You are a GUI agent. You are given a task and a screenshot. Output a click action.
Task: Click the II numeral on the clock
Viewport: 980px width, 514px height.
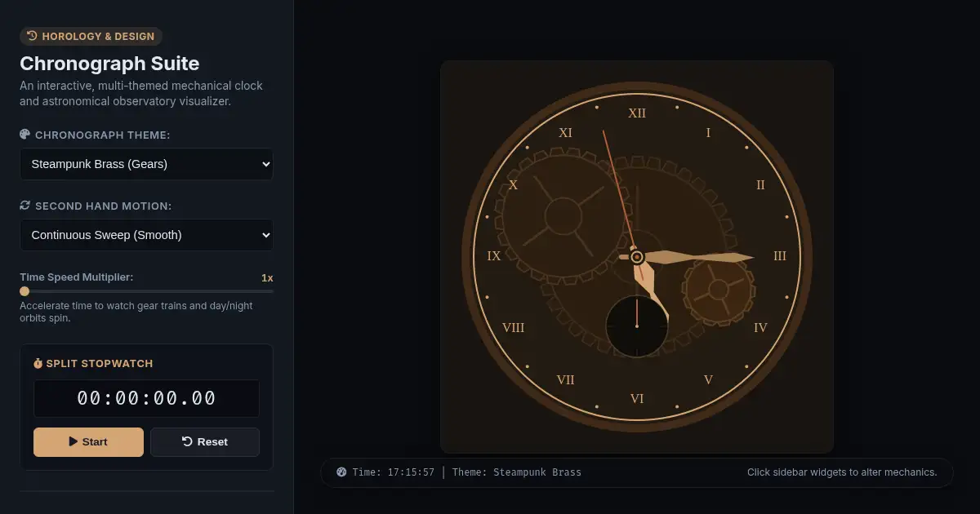coord(760,185)
